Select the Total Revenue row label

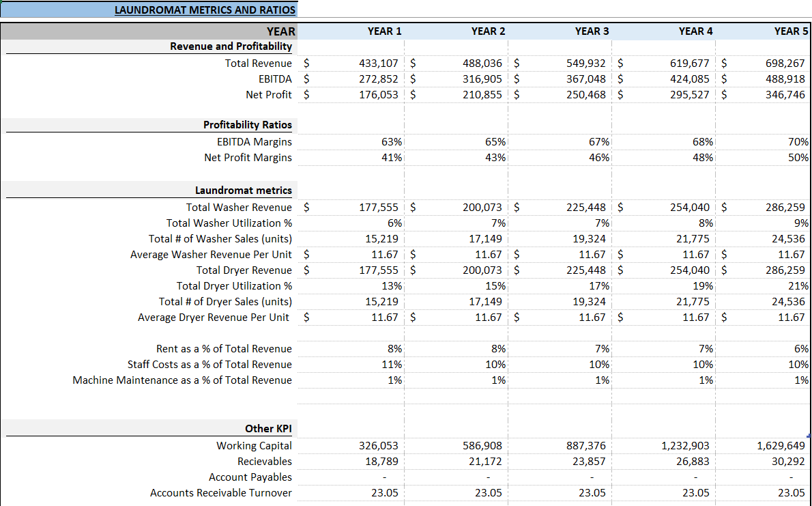click(258, 63)
